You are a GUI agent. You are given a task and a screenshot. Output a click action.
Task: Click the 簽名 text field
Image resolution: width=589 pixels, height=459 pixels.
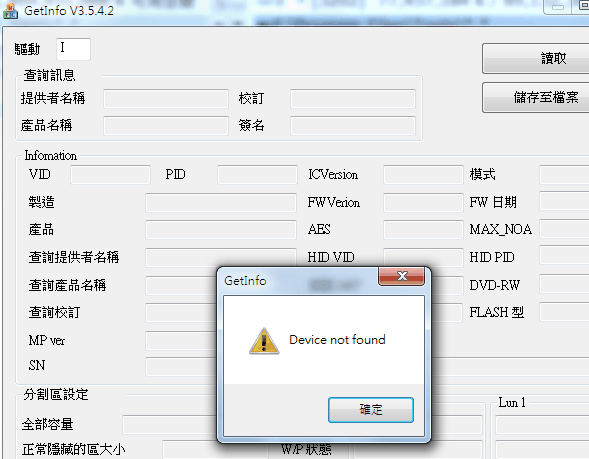point(353,125)
